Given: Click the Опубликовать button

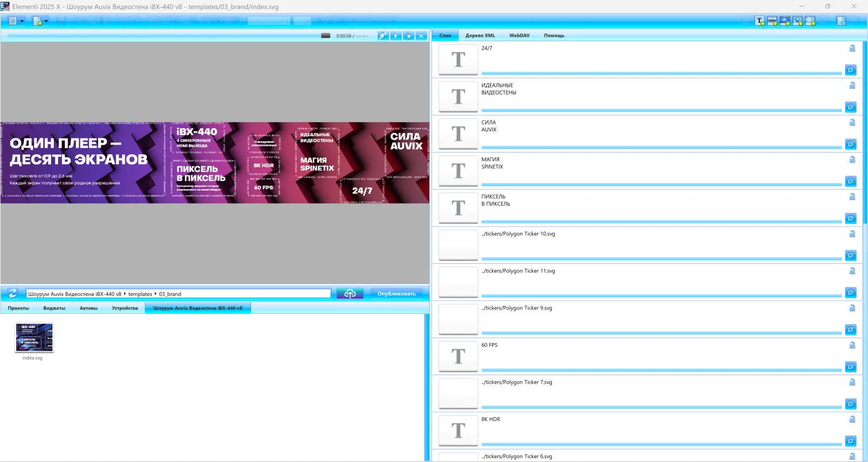Looking at the screenshot, I should (x=397, y=294).
